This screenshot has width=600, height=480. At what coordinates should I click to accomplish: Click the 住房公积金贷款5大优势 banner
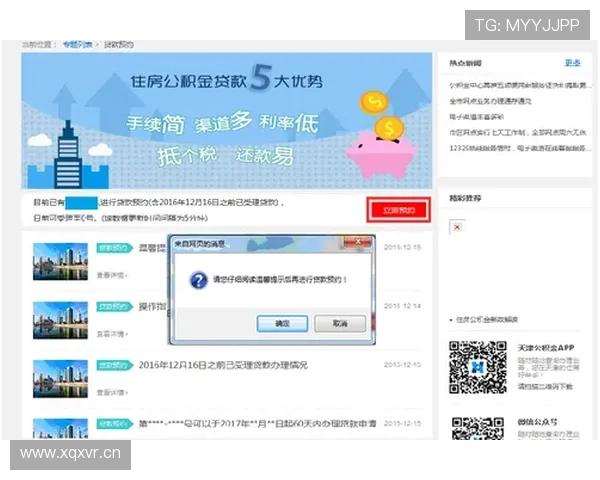[227, 121]
